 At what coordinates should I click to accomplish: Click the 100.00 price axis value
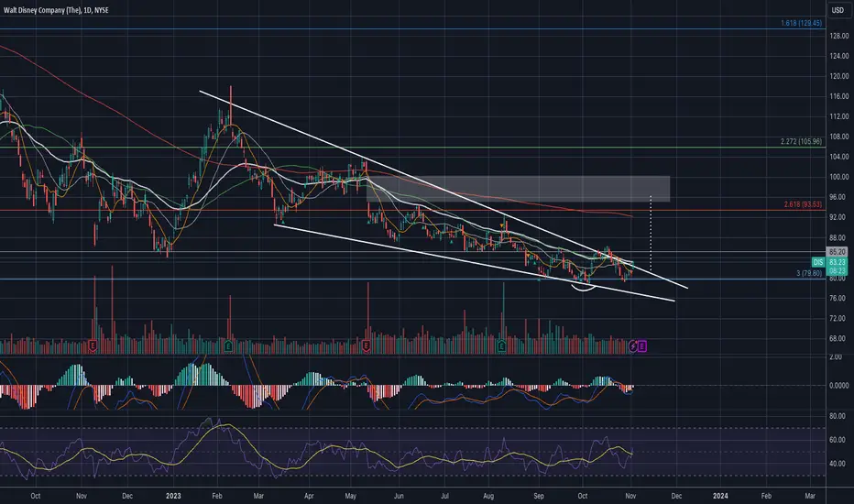[x=839, y=177]
